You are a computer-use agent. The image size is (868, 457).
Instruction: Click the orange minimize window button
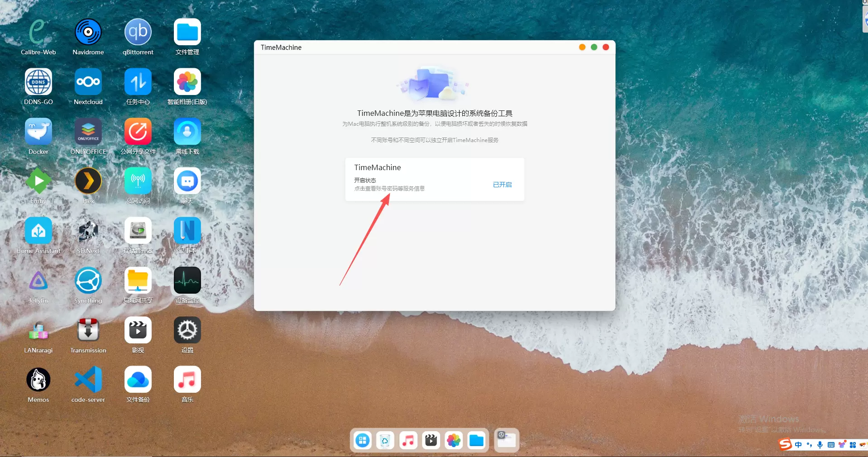pos(582,48)
